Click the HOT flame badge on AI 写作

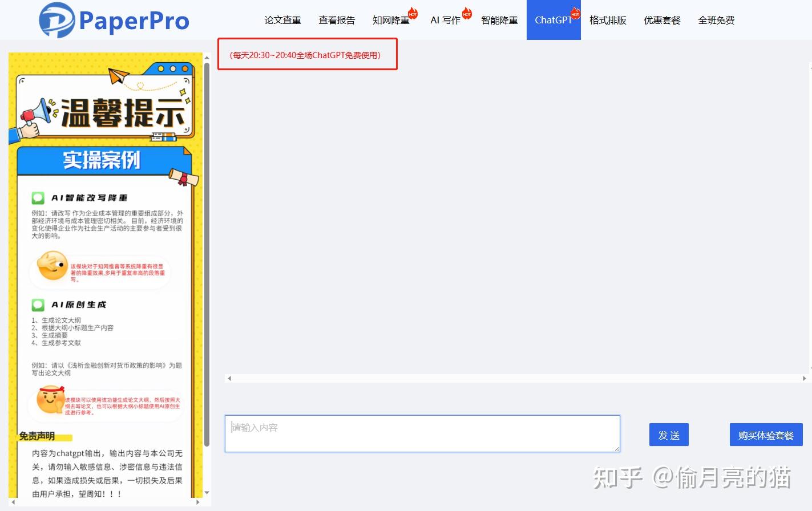click(467, 13)
